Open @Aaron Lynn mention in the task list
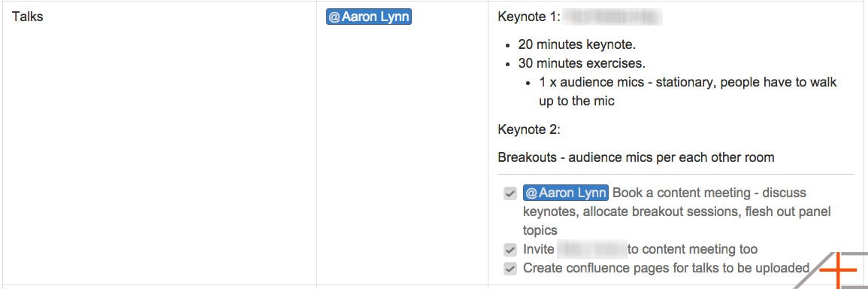This screenshot has width=868, height=289. 566,193
